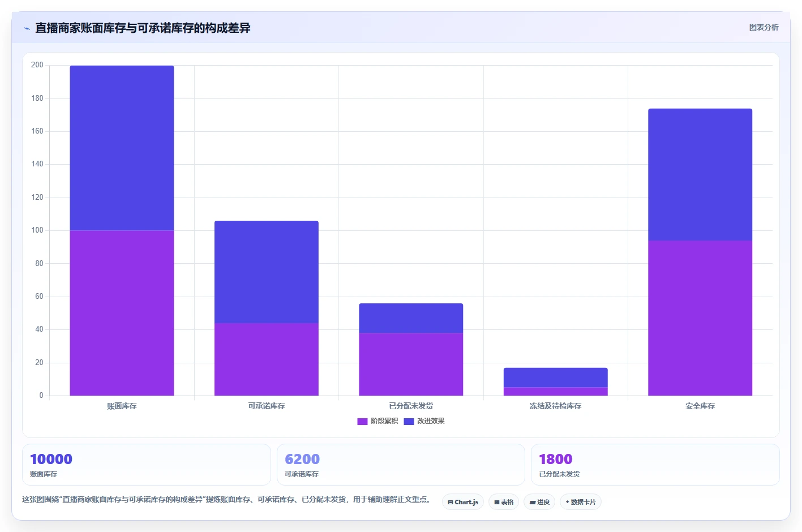Click the 进度 chip icon
Screen dimensions: 802x532
coord(533,503)
